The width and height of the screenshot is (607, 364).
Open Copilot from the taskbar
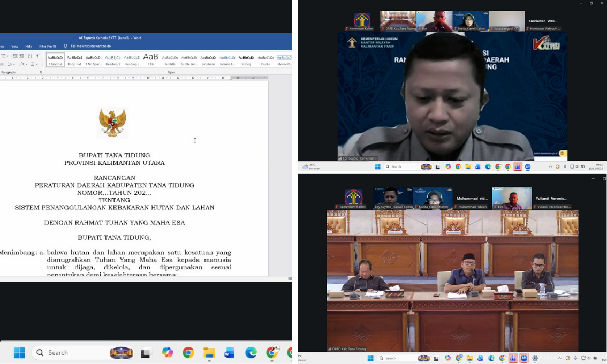point(168,353)
